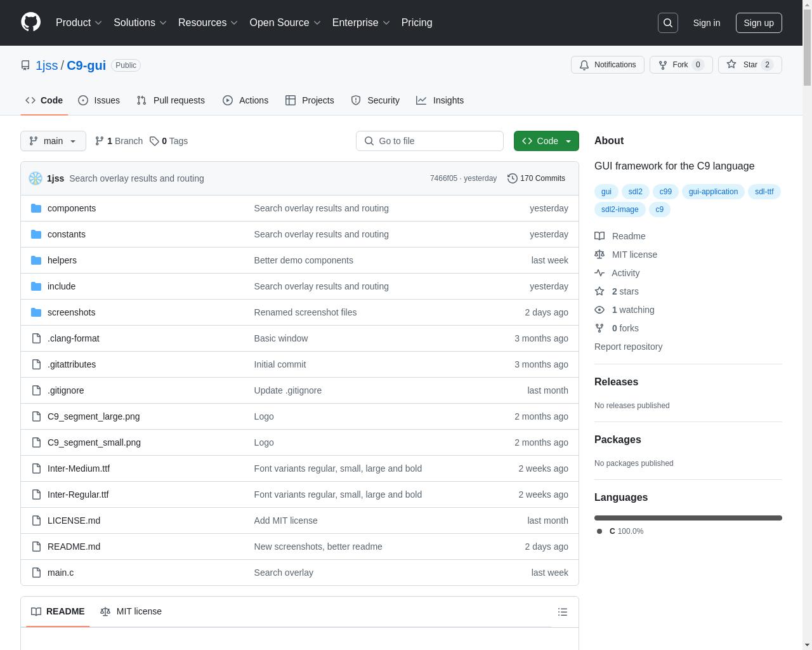Click the include folder icon

[36, 286]
